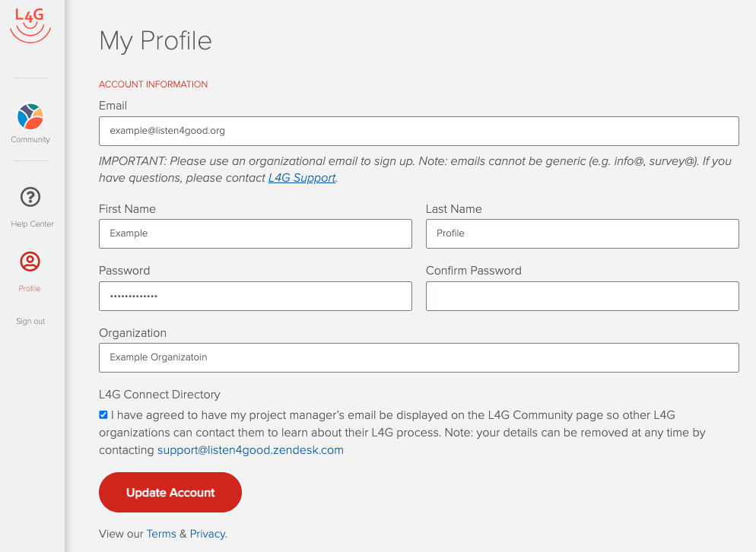756x552 pixels.
Task: Uncheck the L4G Connect Directory agreement checkbox
Action: [x=103, y=414]
